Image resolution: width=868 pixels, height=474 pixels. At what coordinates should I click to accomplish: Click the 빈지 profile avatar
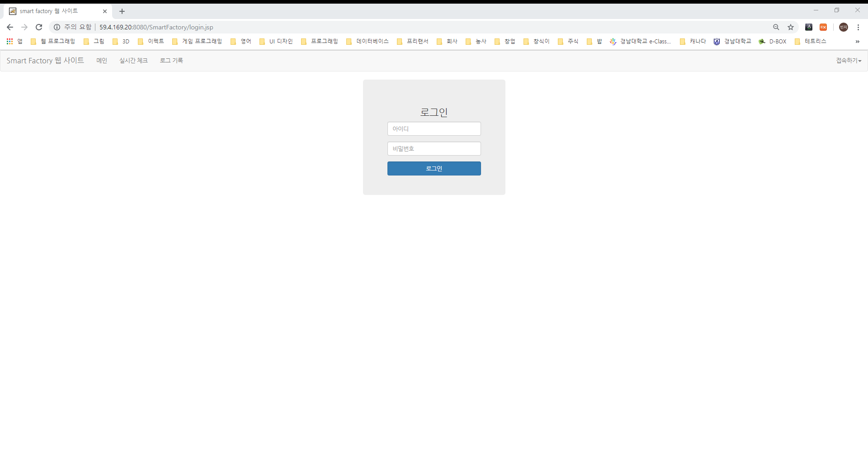pos(844,27)
